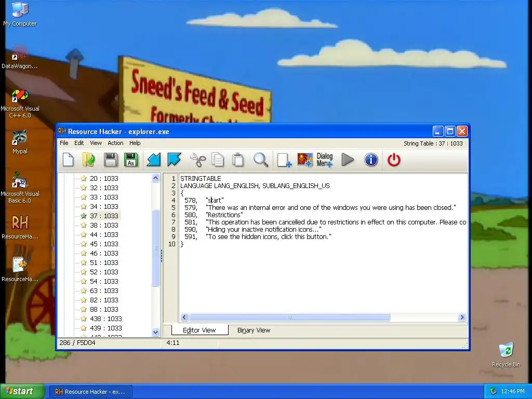This screenshot has width=532, height=399.
Task: Switch to the Binary View tab
Action: pos(254,330)
